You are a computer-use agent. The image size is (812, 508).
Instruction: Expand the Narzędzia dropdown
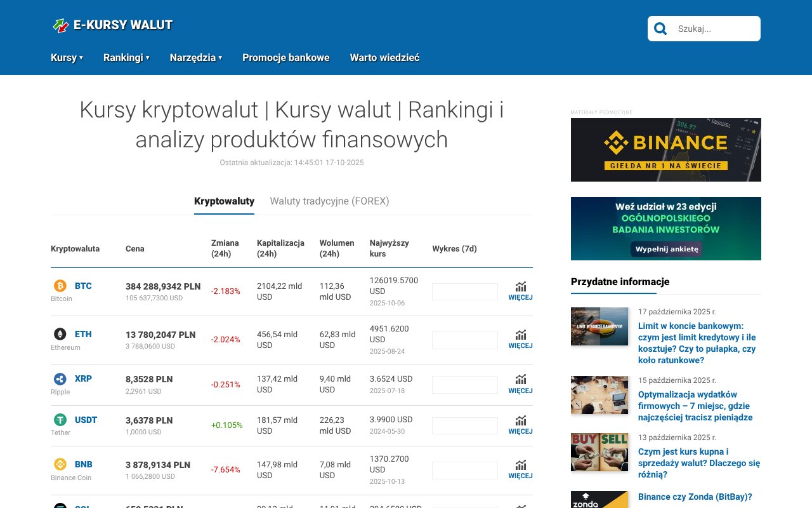(x=195, y=57)
